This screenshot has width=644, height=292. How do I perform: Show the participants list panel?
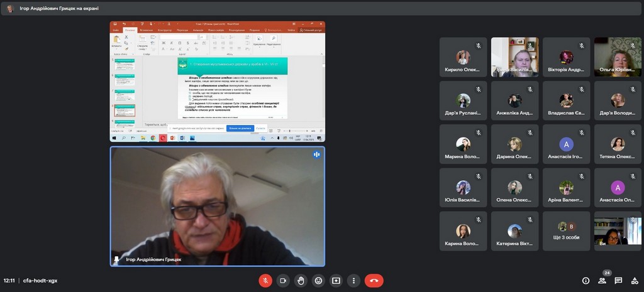click(602, 281)
